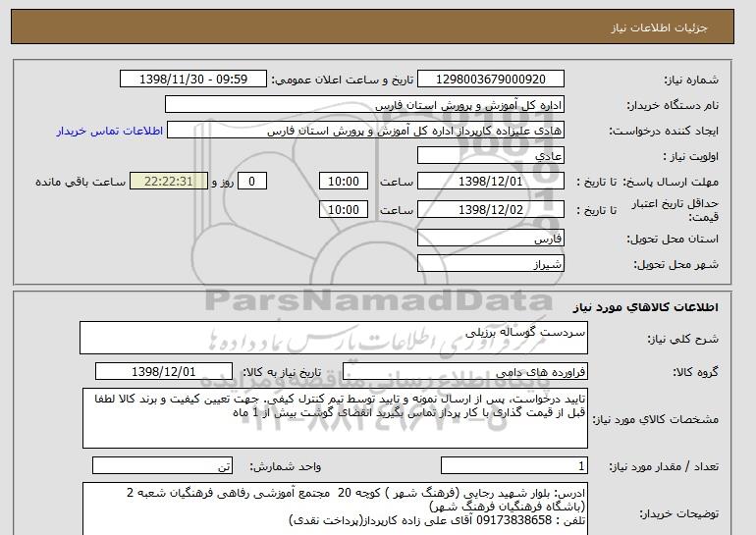Click the label شماره نیاز

tap(691, 80)
